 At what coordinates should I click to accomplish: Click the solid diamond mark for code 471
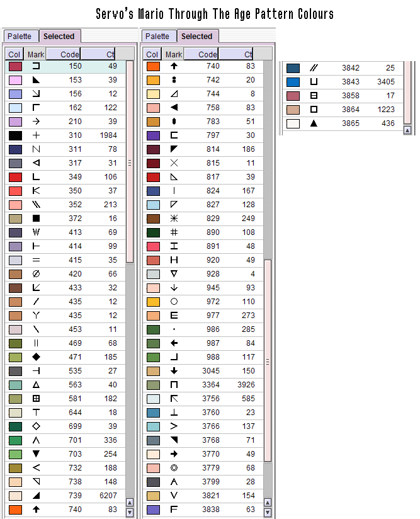(x=36, y=357)
